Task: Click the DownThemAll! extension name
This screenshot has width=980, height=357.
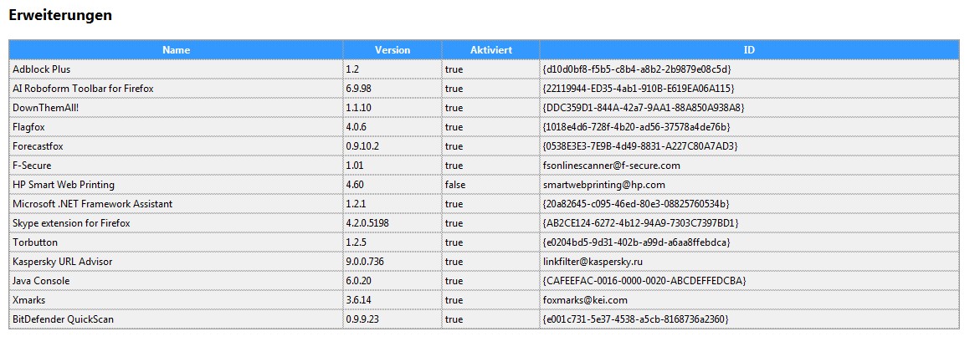Action: 47,108
